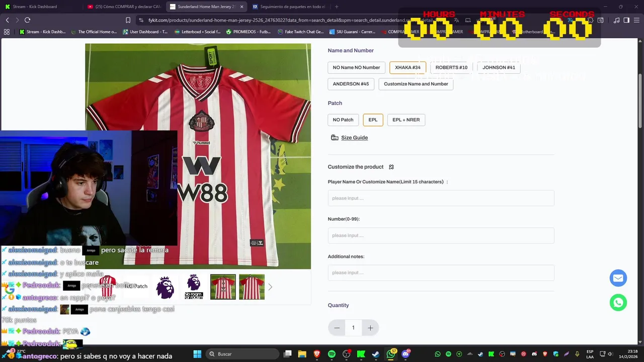
Task: Select the Customize Name and Number option
Action: pyautogui.click(x=416, y=84)
